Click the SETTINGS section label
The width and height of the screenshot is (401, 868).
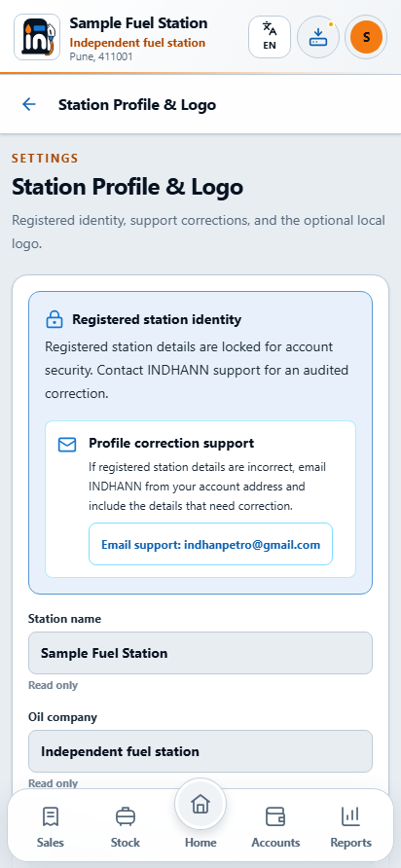tap(45, 159)
